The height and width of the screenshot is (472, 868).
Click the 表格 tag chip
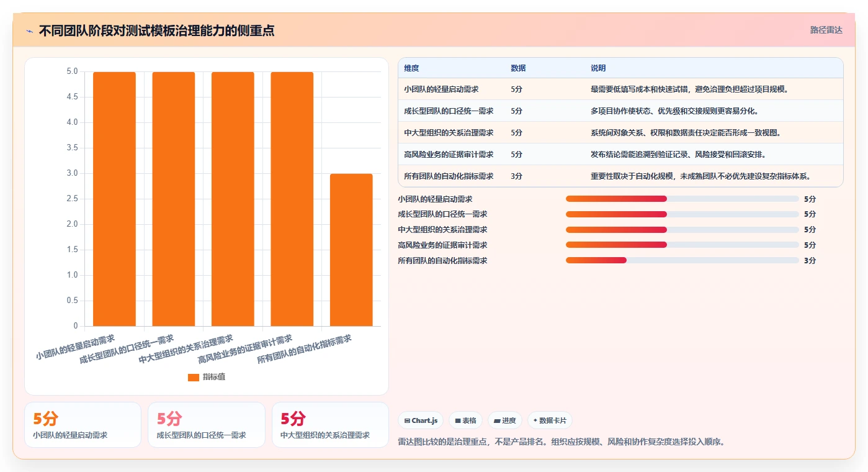[x=465, y=420]
